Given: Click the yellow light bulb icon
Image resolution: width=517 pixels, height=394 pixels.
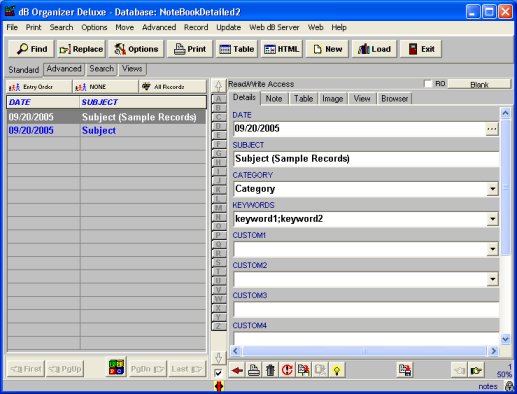Looking at the screenshot, I should point(337,370).
